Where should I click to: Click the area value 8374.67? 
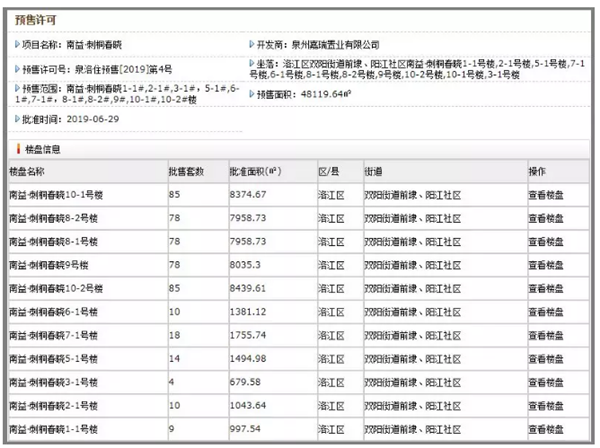tap(248, 195)
